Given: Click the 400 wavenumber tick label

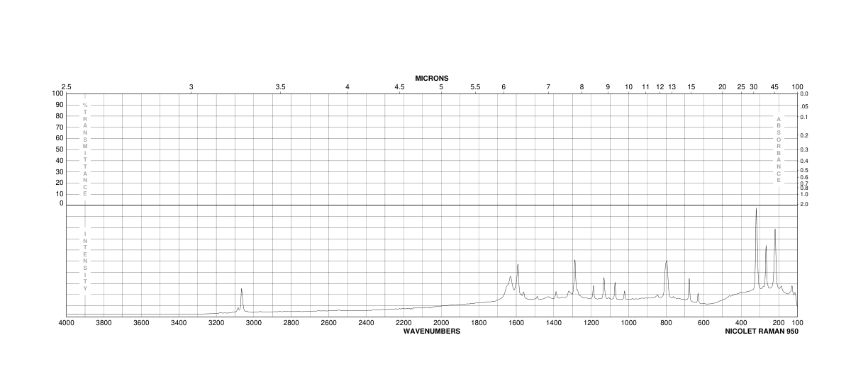Looking at the screenshot, I should tap(741, 323).
